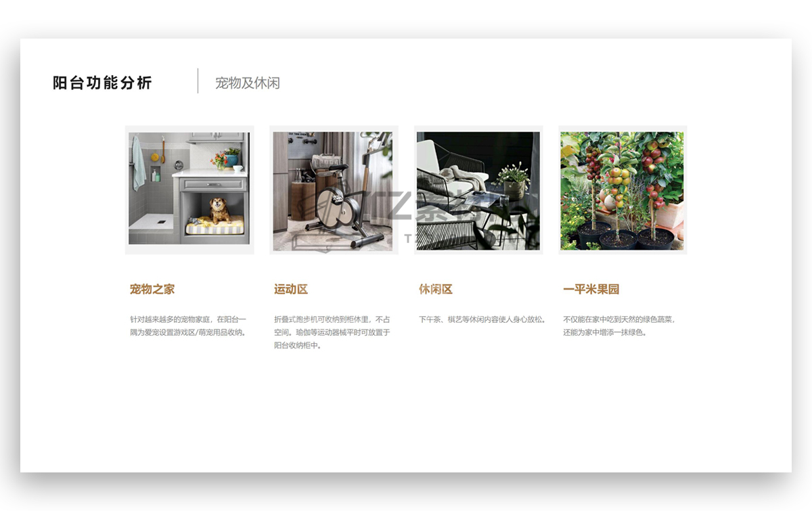Click the heading 运动区
This screenshot has width=812, height=511.
pos(291,289)
